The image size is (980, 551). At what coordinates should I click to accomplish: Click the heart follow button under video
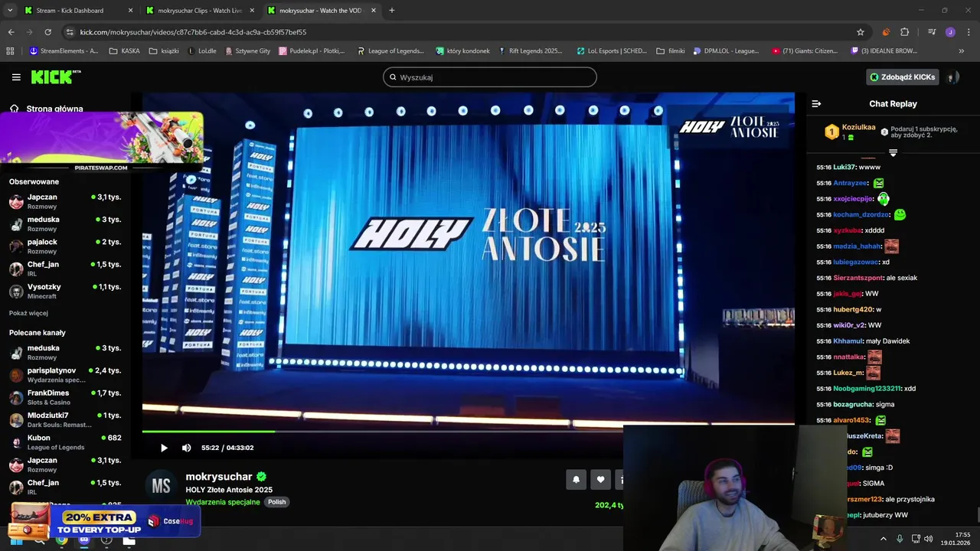[x=600, y=480]
